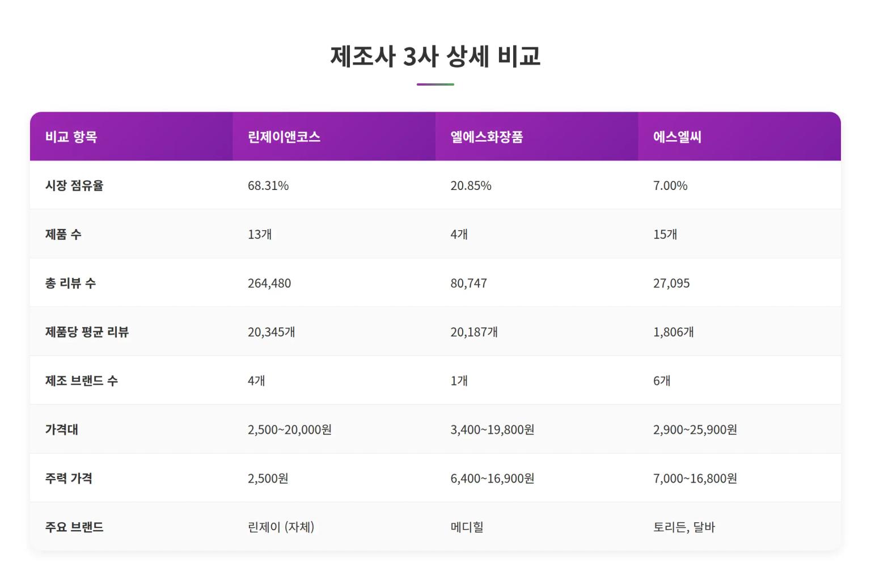Click the 20,187개 average review cell

point(473,332)
